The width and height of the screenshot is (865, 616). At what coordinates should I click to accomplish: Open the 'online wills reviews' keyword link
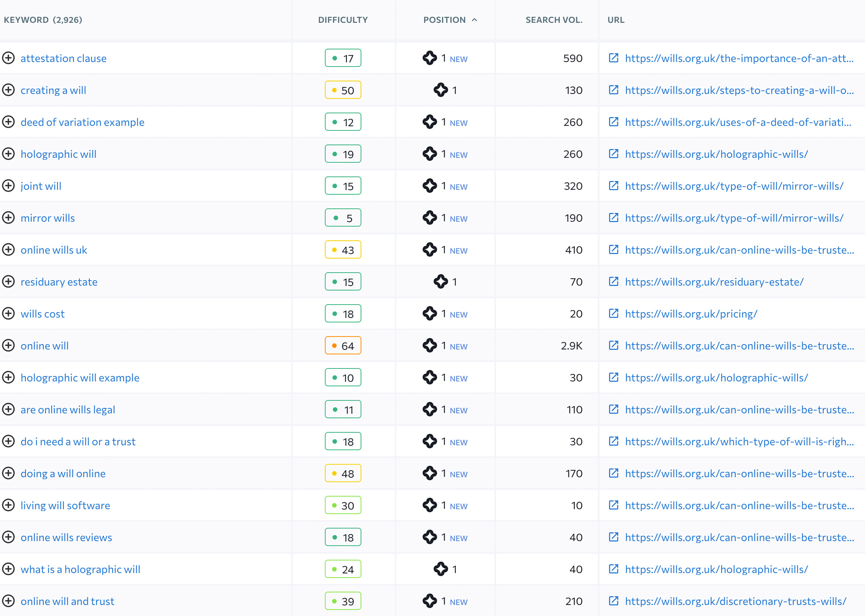tap(66, 537)
